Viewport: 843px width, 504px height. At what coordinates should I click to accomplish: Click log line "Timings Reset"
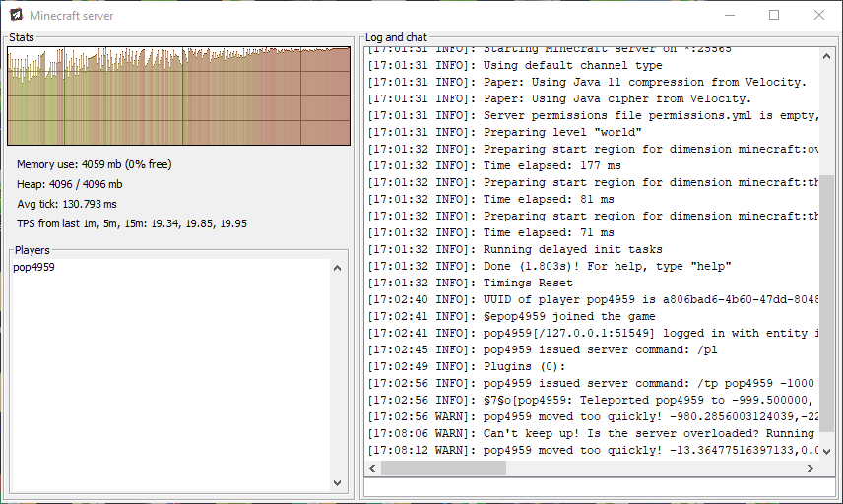click(x=471, y=283)
